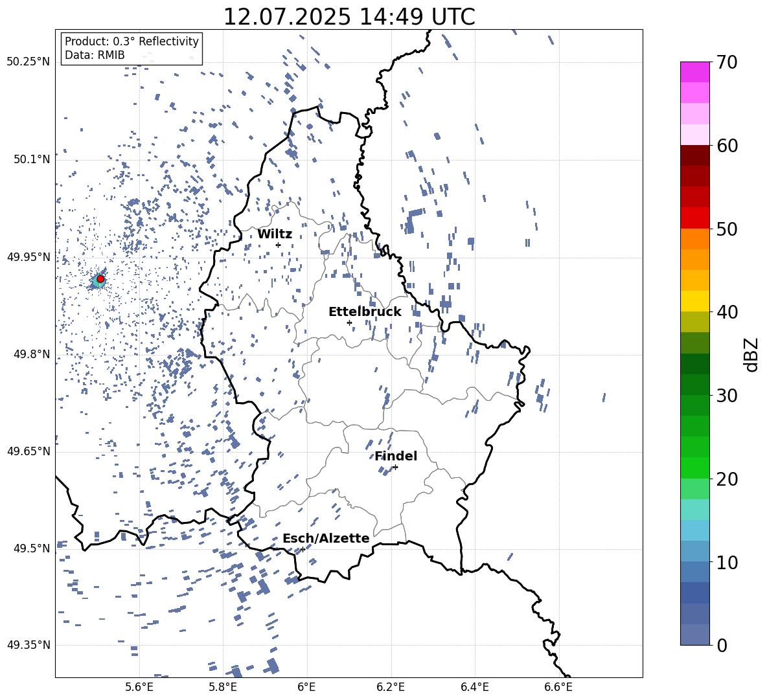Click the Wiltz station cross marker

tap(279, 245)
